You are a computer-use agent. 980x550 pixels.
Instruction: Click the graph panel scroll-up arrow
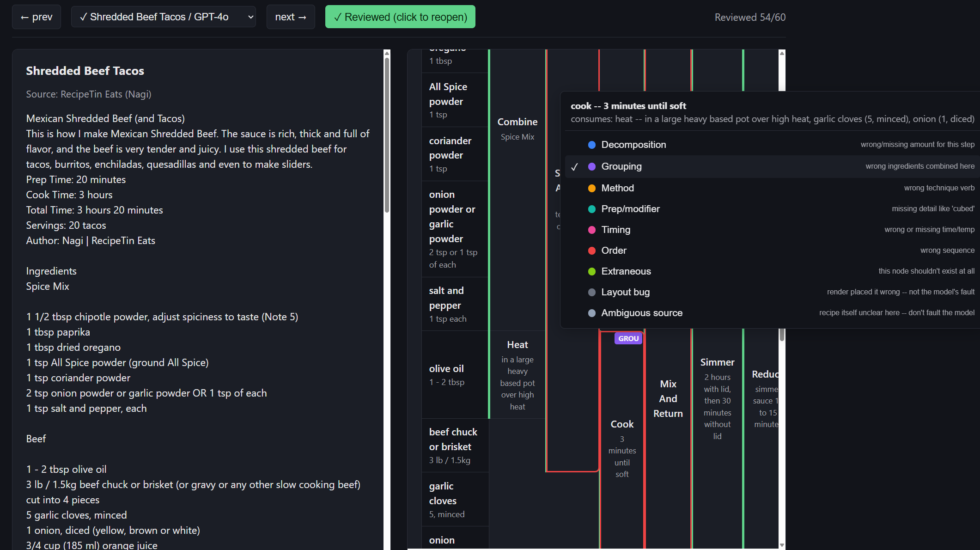(782, 53)
